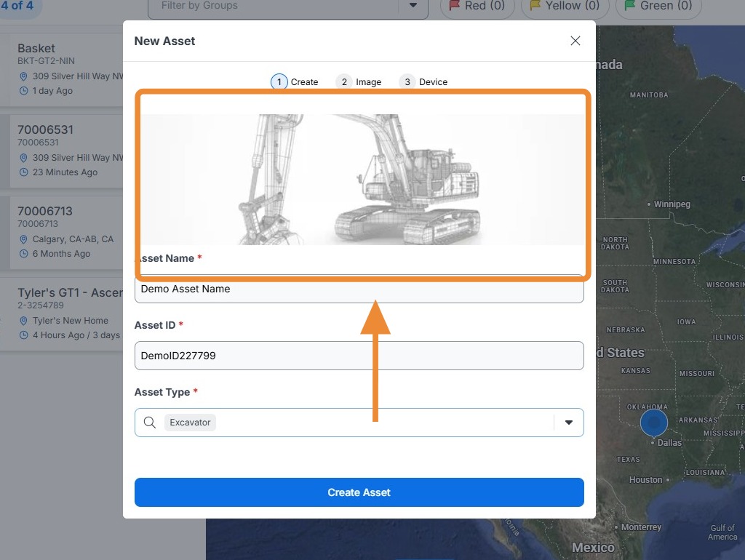
Task: Click location pin beside Tyler's New Home
Action: pos(23,321)
